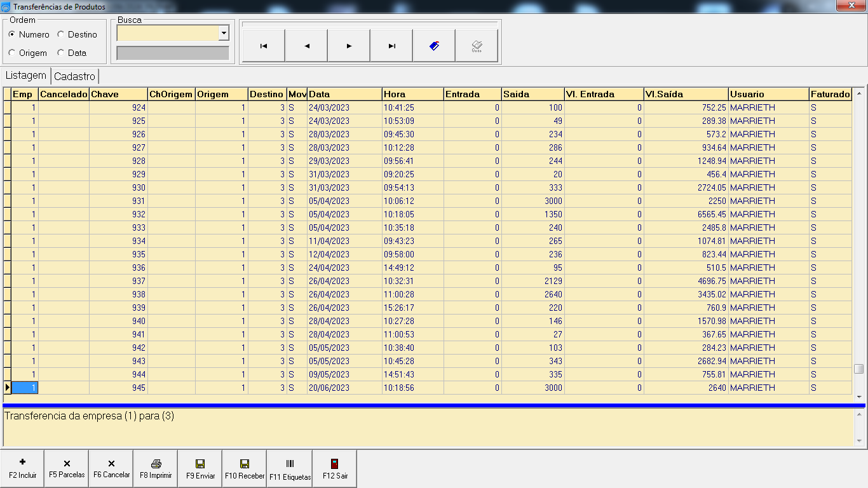Send transfer with F9 Enviar
The width and height of the screenshot is (868, 488).
coord(200,469)
